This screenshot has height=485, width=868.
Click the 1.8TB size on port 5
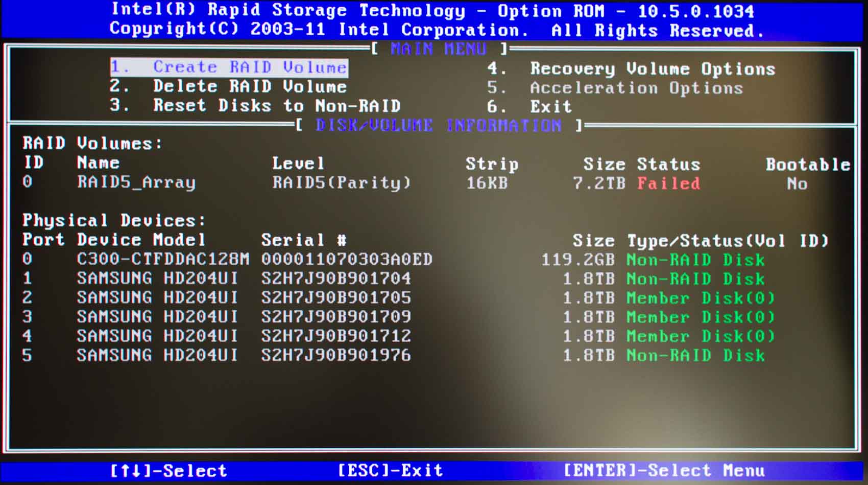coord(589,356)
